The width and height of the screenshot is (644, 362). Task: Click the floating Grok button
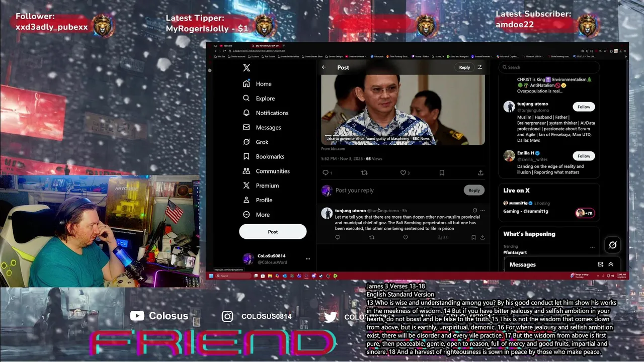tap(612, 245)
